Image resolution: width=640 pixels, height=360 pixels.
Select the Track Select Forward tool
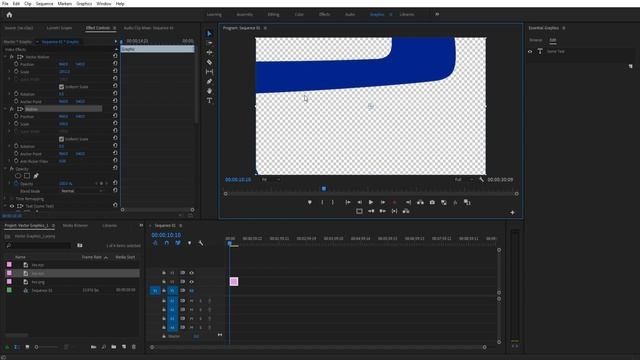[209, 43]
